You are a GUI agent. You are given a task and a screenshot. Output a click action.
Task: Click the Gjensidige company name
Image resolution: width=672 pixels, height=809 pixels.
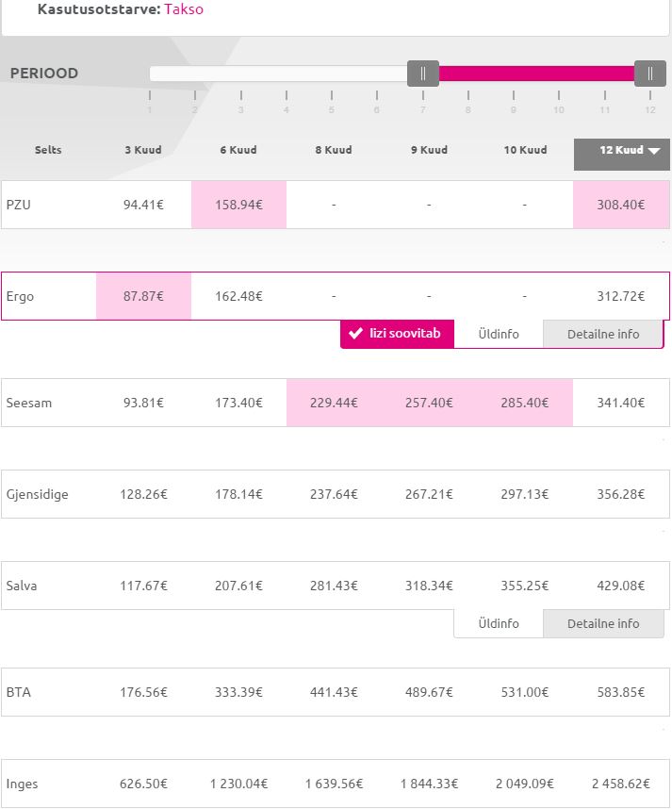37,495
